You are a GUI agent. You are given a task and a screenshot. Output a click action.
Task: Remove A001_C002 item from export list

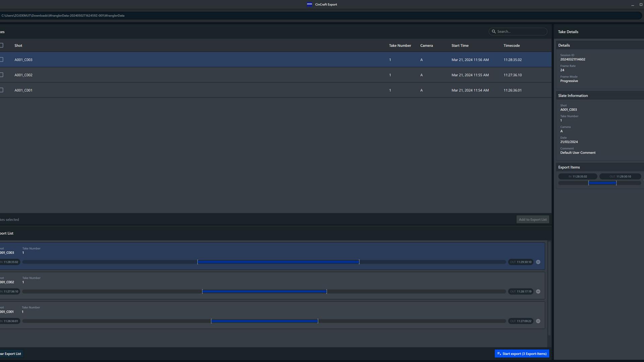tap(538, 292)
